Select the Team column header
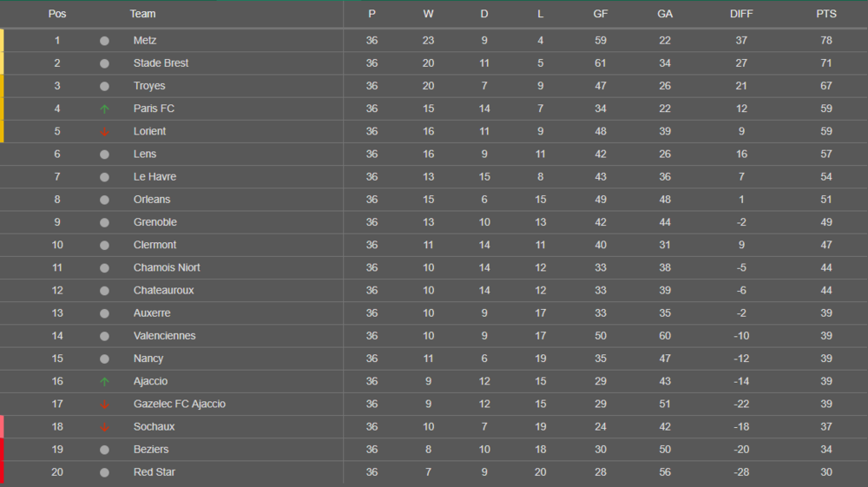 142,14
